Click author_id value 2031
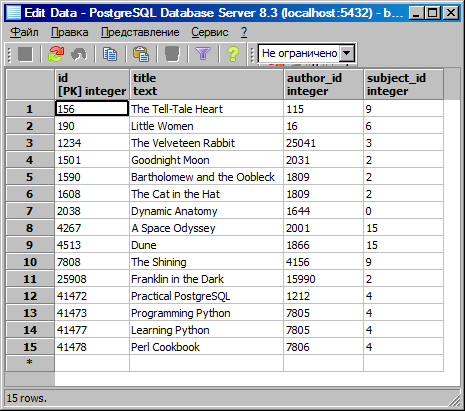The image size is (465, 411). 324,160
